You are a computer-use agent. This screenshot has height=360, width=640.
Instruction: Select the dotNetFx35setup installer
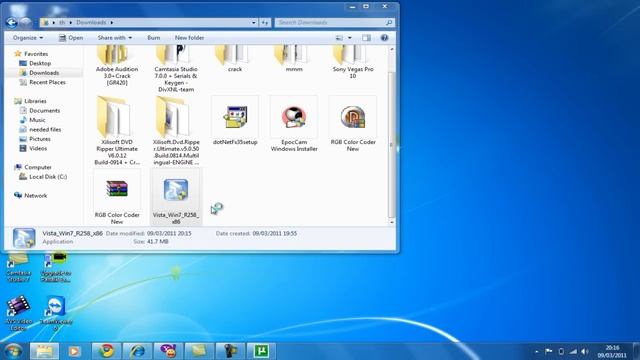point(235,120)
